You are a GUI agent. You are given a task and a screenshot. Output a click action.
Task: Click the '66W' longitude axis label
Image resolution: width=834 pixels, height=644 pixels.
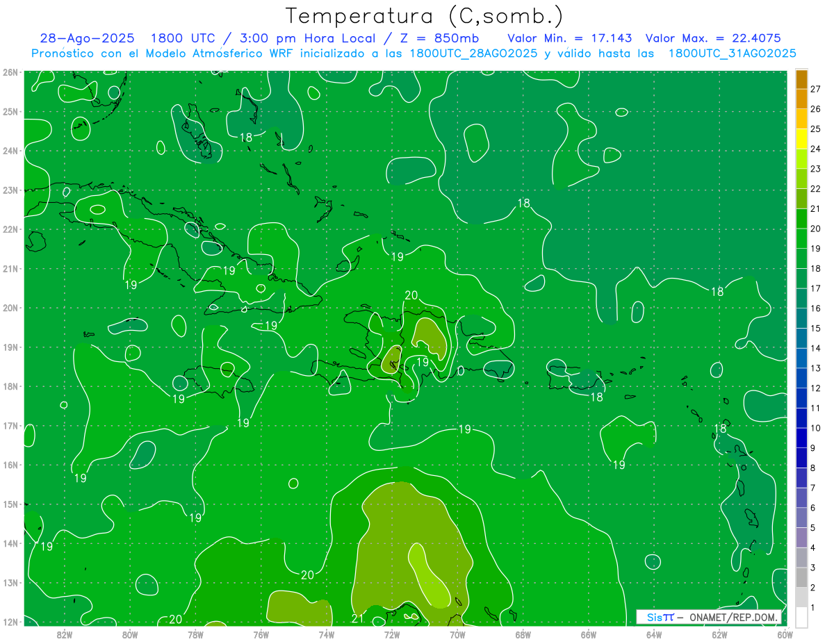click(x=588, y=634)
